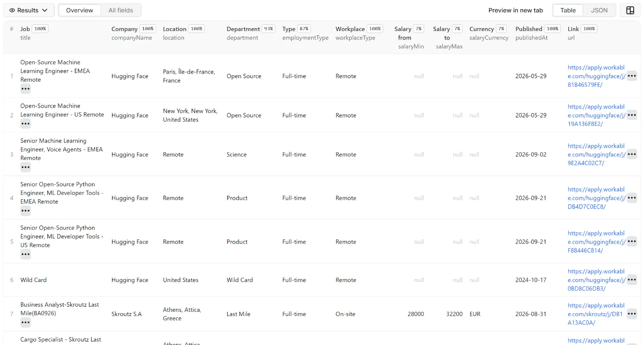Click the Last Mile department cell
The image size is (644, 345).
click(x=239, y=314)
